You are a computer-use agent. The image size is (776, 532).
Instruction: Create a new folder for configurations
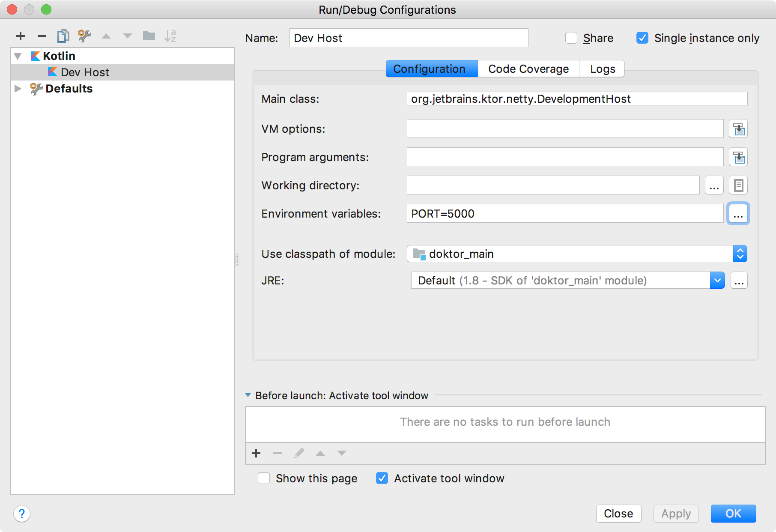pyautogui.click(x=149, y=36)
